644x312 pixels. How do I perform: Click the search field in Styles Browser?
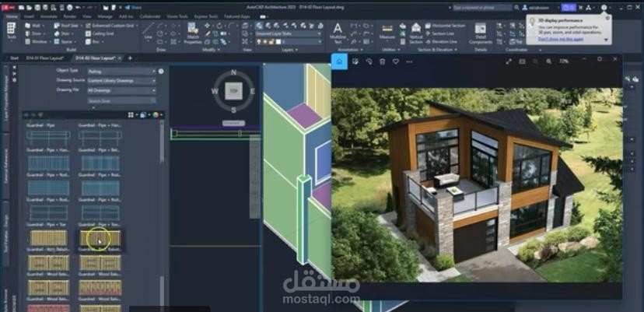pyautogui.click(x=121, y=100)
